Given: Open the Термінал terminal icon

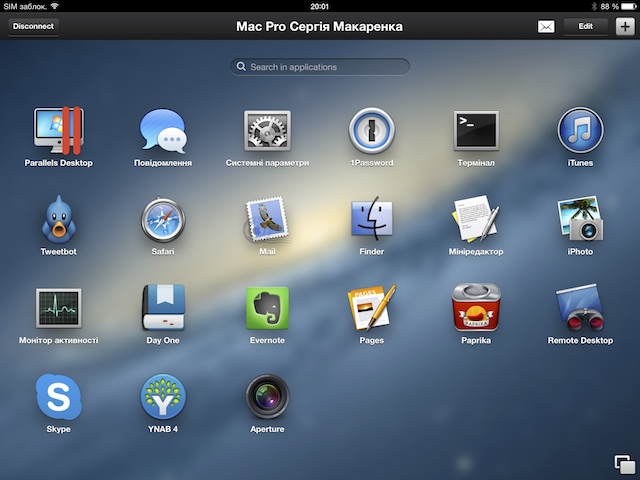Looking at the screenshot, I should click(476, 130).
